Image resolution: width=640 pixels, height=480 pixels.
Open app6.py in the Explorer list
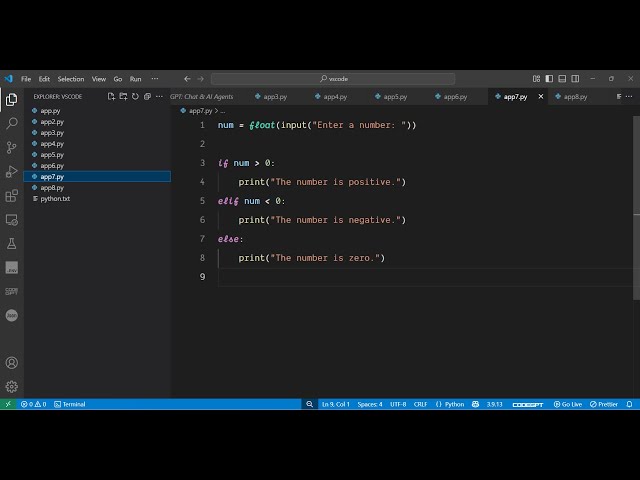click(x=97, y=166)
